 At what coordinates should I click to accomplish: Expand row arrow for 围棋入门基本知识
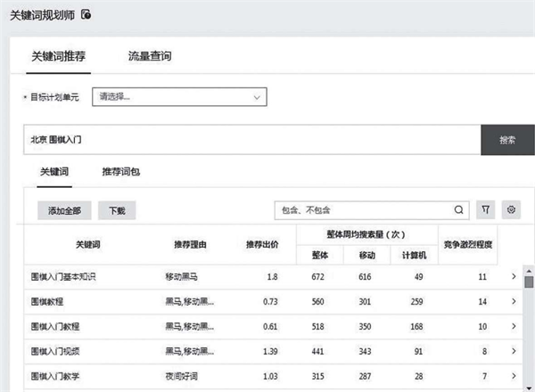(513, 277)
